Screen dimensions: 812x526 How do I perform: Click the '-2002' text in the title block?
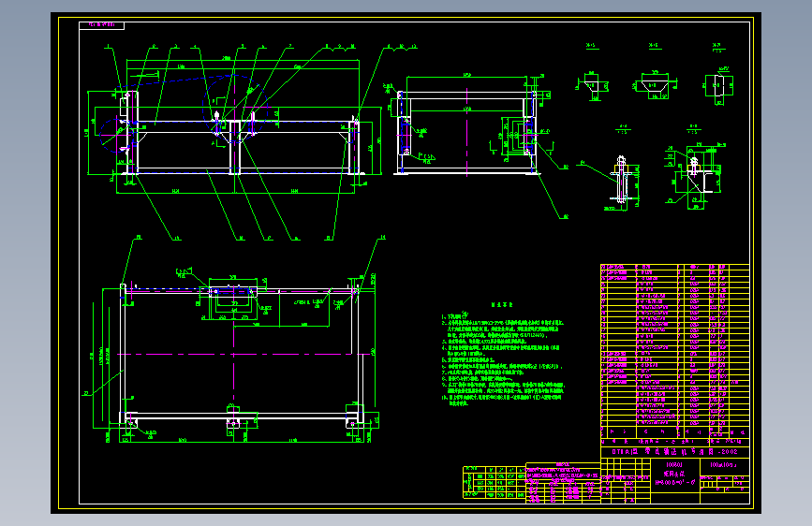click(x=726, y=451)
